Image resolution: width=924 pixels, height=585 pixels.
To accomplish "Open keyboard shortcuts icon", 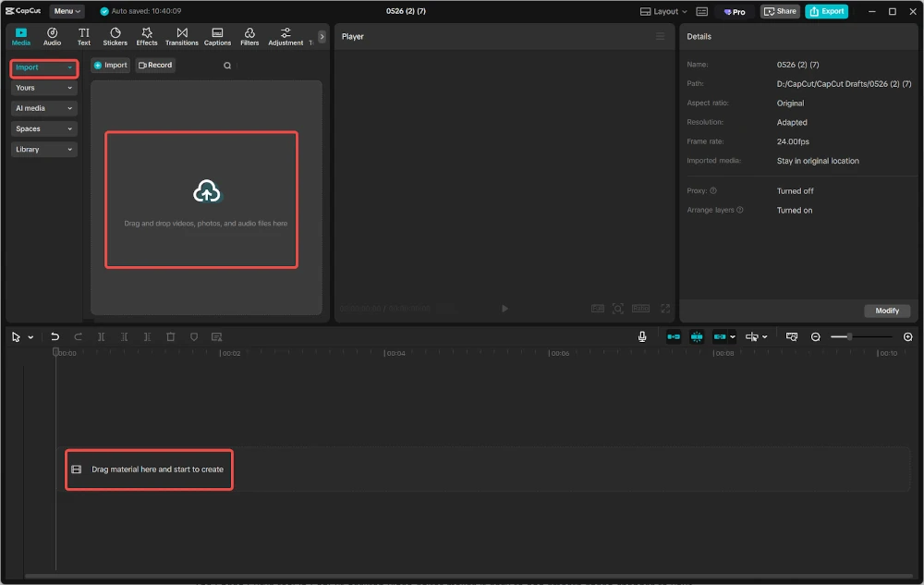I will [x=702, y=11].
